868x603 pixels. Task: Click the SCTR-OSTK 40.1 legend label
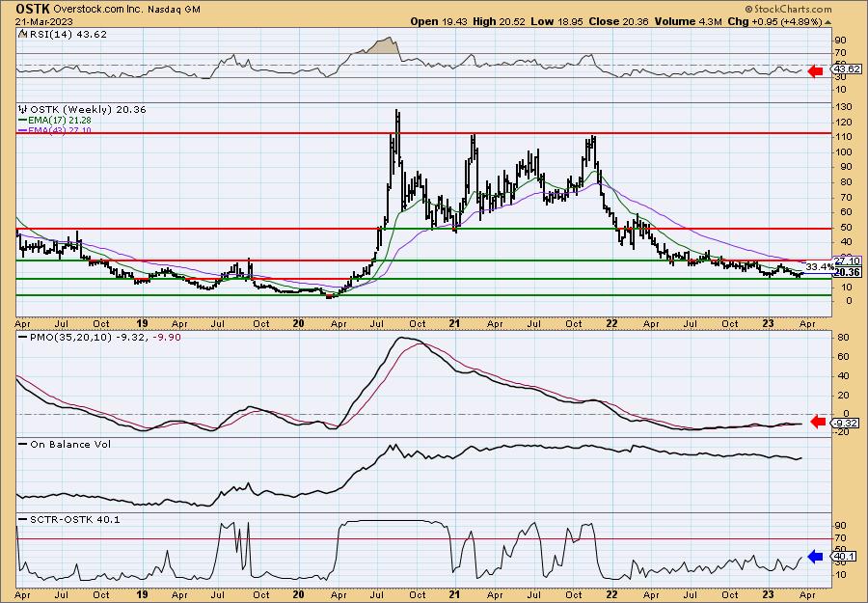pos(73,519)
